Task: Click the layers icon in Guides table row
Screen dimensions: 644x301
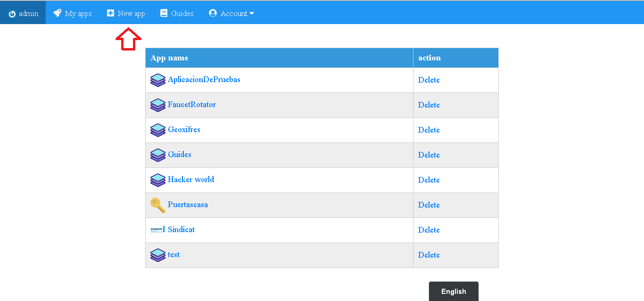Action: tap(158, 155)
